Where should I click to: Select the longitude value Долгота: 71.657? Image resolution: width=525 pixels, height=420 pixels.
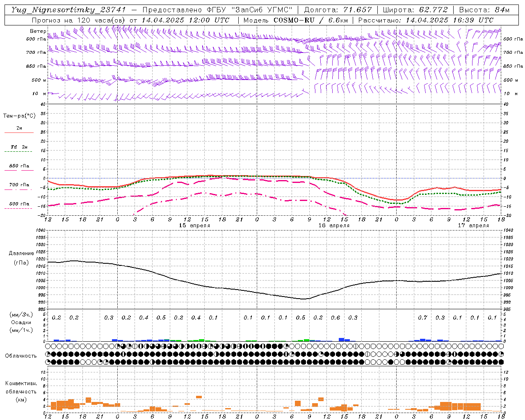point(338,10)
